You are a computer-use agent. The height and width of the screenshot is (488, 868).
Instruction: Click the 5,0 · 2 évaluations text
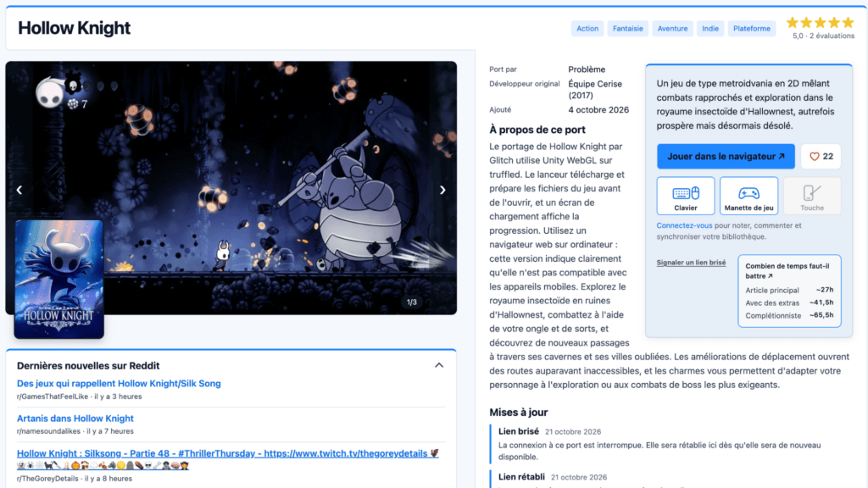[x=823, y=36]
